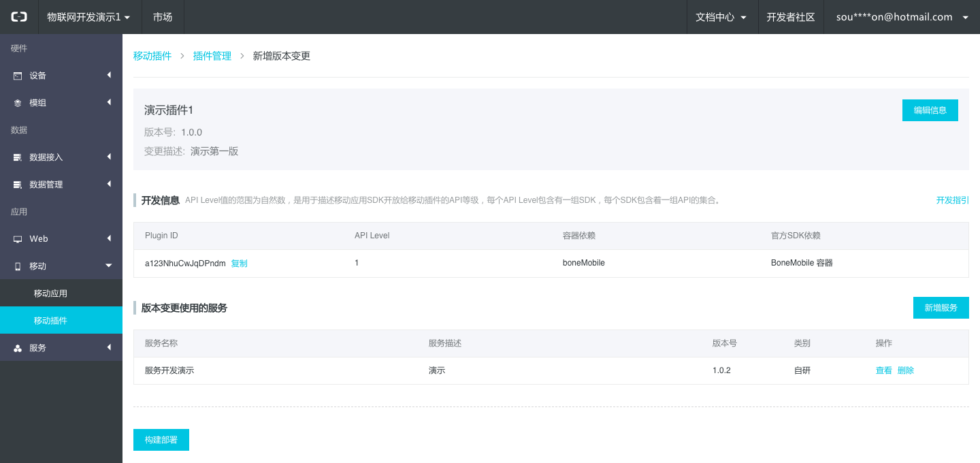
Task: Click the 模组 module stack icon
Action: [x=18, y=103]
